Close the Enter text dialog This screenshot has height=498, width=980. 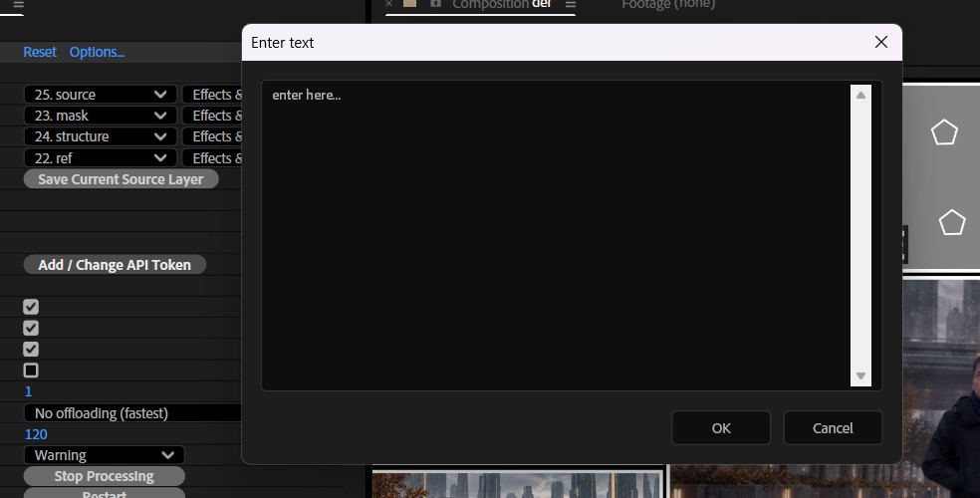click(881, 42)
